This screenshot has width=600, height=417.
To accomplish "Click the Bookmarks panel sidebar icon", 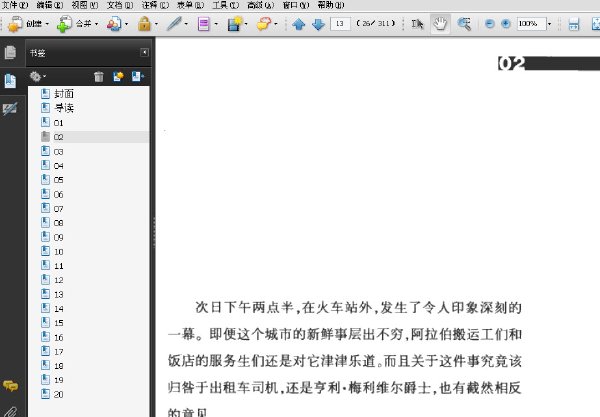I will (10, 81).
